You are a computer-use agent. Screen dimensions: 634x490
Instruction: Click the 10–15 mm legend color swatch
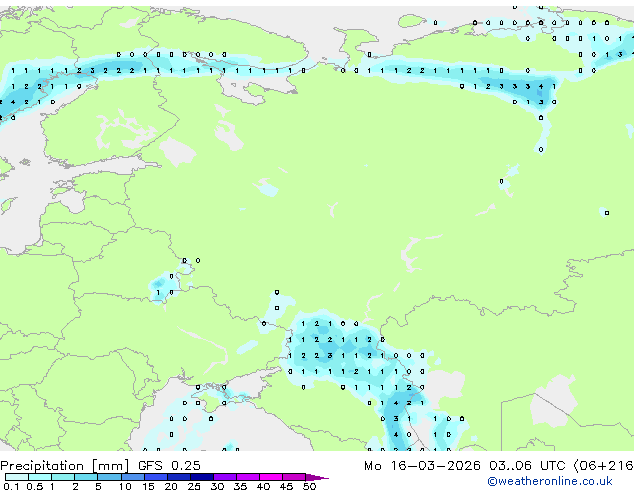tap(132, 477)
